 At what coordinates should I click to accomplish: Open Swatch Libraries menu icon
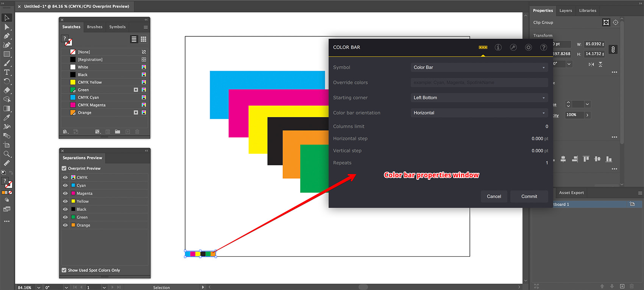(x=66, y=132)
